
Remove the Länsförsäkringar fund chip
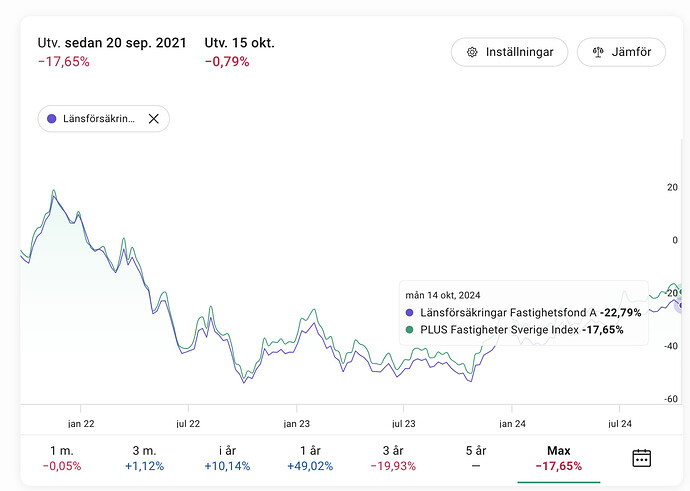pyautogui.click(x=153, y=119)
